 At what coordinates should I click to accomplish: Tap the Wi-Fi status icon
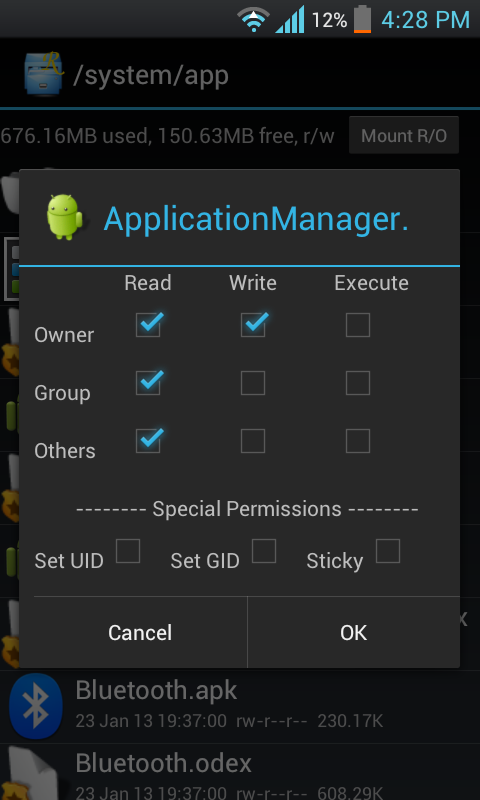point(254,20)
